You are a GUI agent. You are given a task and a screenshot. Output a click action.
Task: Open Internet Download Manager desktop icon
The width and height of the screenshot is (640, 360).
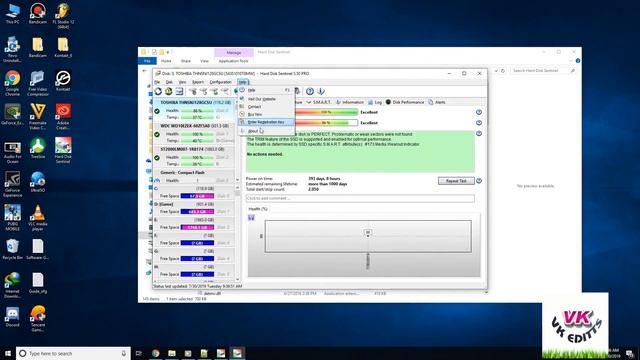tap(13, 285)
